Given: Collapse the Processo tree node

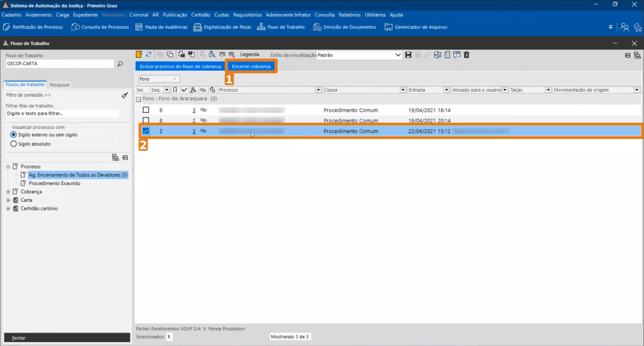Looking at the screenshot, I should [x=8, y=166].
